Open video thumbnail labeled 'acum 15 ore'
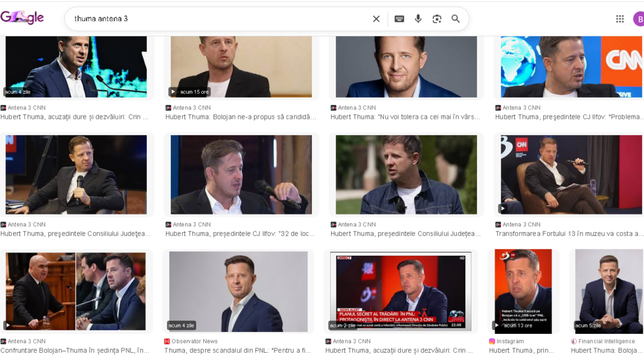The height and width of the screenshot is (364, 644). 241,67
